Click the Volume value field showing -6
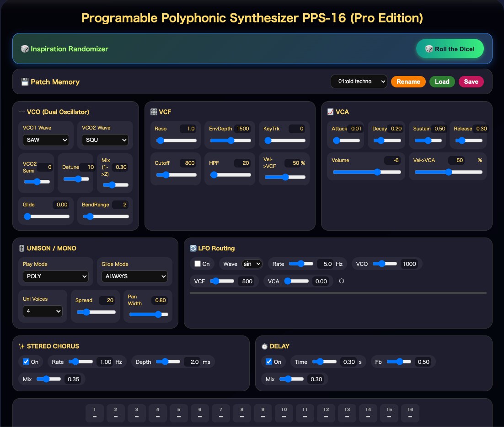This screenshot has width=504, height=427. [x=392, y=160]
